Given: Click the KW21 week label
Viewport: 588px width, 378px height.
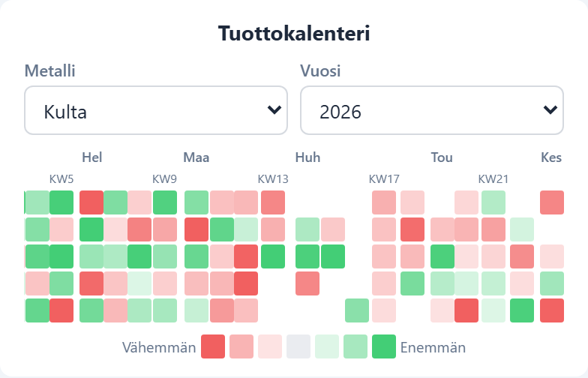Looking at the screenshot, I should 493,179.
